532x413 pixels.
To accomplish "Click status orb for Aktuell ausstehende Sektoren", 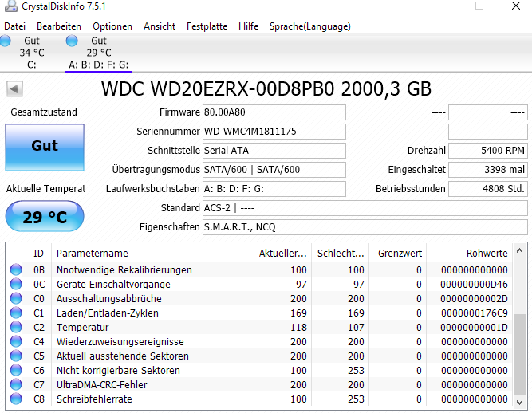I will 16,356.
